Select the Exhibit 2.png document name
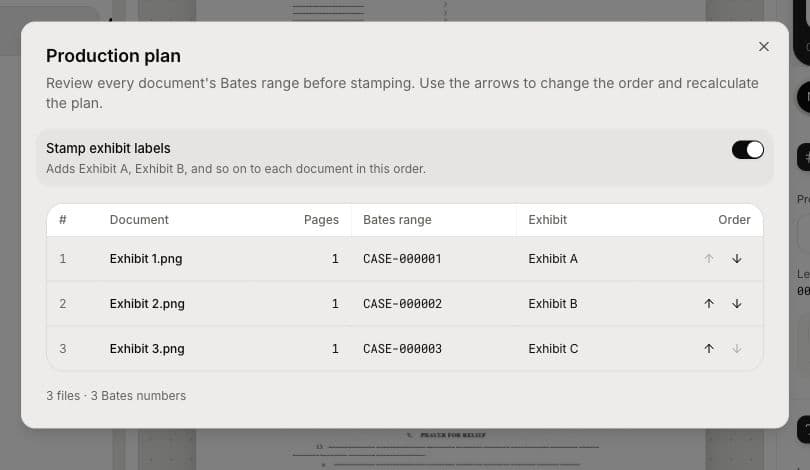 147,304
